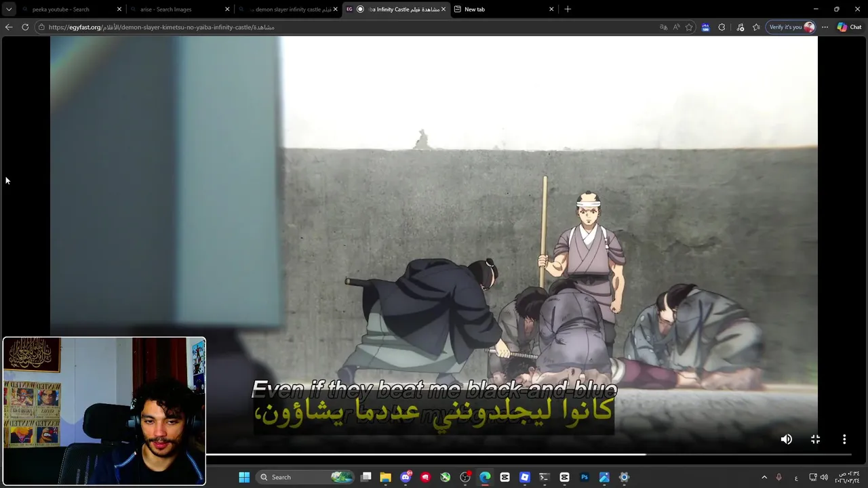The image size is (868, 488).
Task: Open the network icon in system tray
Action: [813, 477]
